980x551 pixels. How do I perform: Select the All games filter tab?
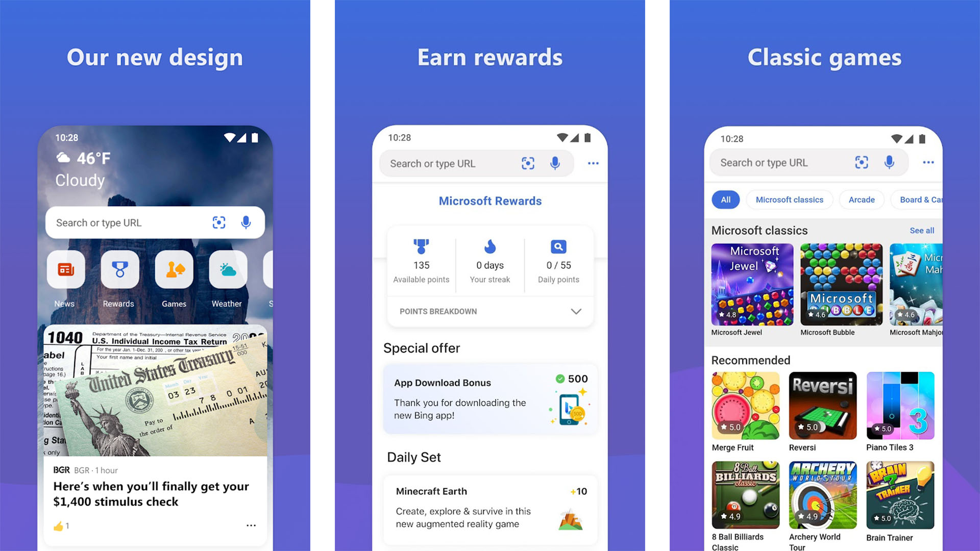pyautogui.click(x=726, y=200)
